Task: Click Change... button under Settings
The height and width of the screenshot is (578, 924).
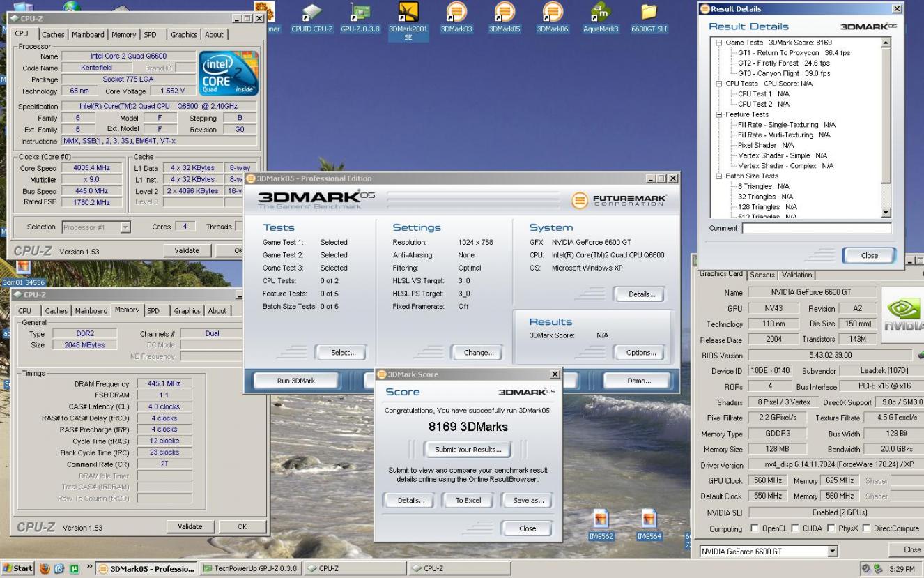Action: coord(477,353)
